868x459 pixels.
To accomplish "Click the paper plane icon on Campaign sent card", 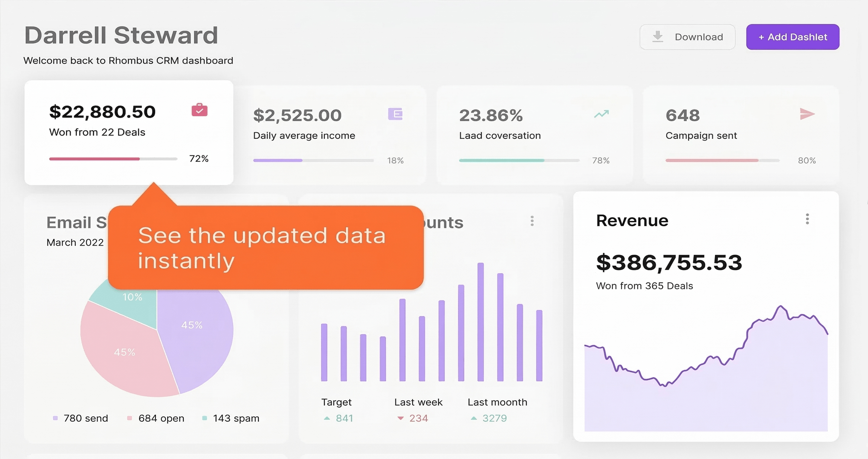I will pos(806,113).
